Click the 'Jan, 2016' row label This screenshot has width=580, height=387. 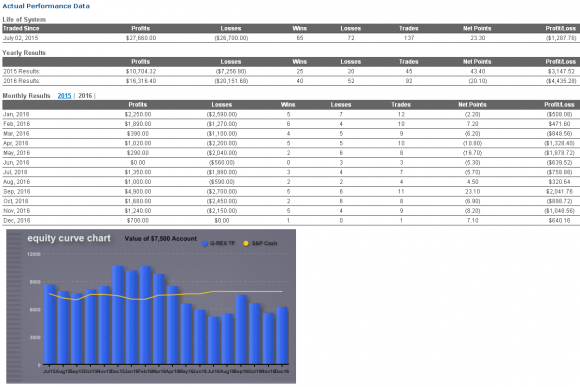point(16,114)
